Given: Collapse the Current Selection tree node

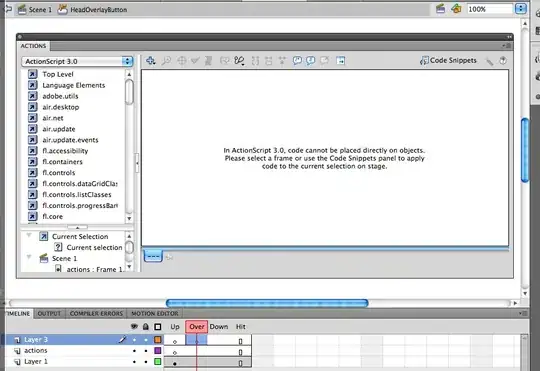Looking at the screenshot, I should coord(29,236).
